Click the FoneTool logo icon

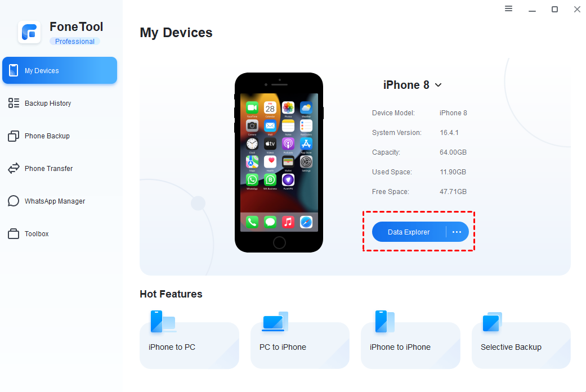point(29,32)
